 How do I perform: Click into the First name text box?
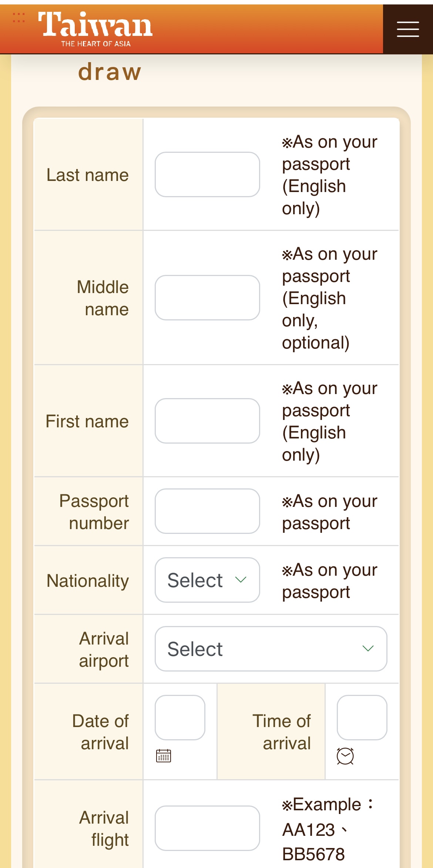pyautogui.click(x=207, y=421)
